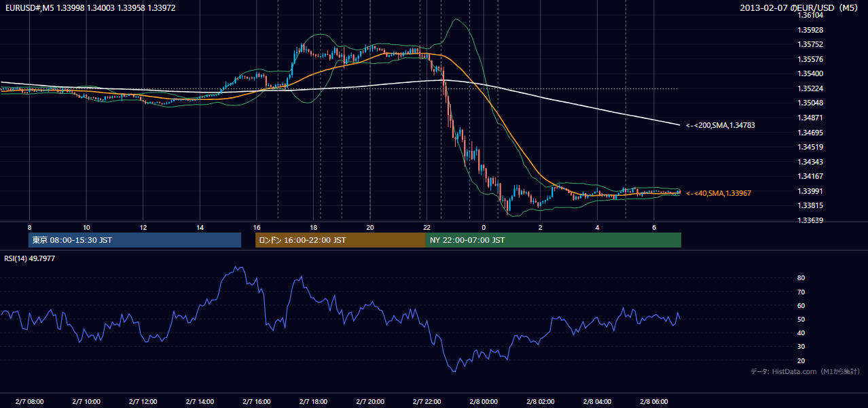This screenshot has height=408, width=868.
Task: Click the London 16:00-22:00 JST session bar
Action: pyautogui.click(x=340, y=240)
